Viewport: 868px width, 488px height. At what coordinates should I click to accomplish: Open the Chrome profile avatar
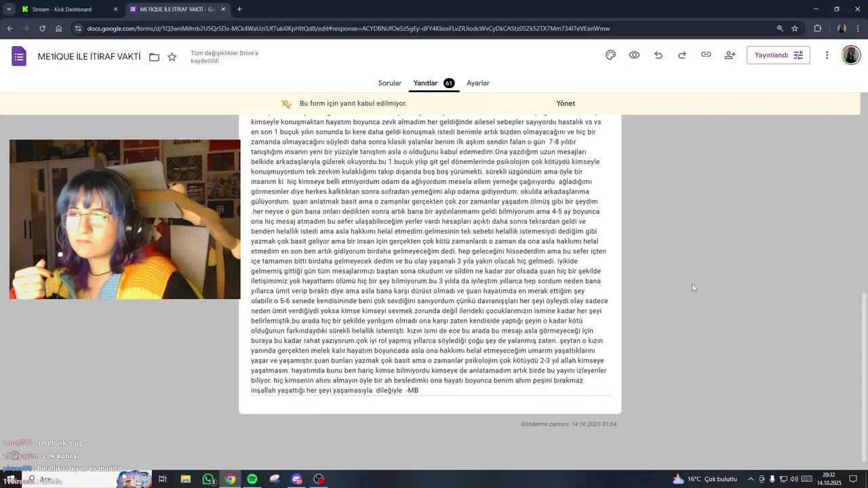[x=842, y=28]
